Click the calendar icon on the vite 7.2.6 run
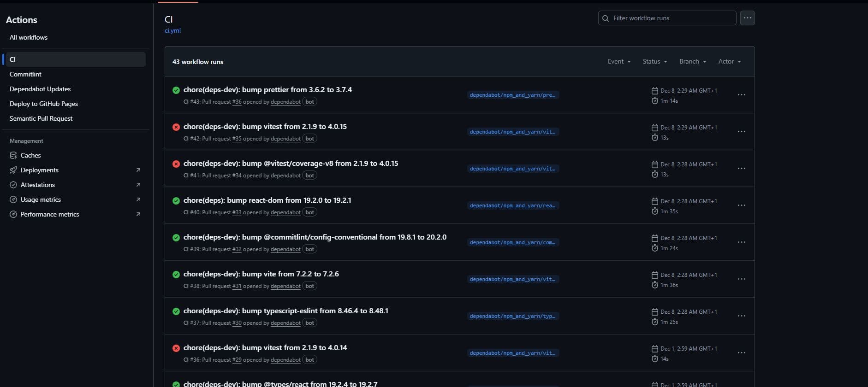Screen dimensions: 868x387 654,275
